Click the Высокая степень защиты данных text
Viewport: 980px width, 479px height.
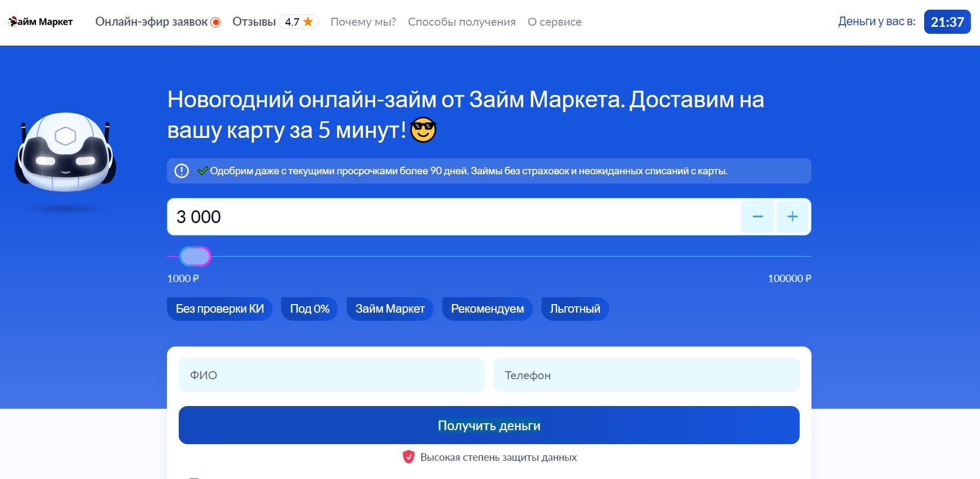tap(499, 458)
